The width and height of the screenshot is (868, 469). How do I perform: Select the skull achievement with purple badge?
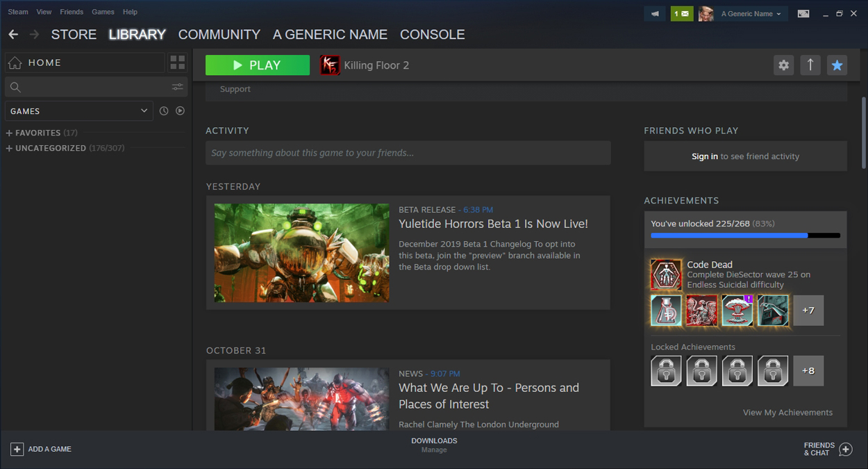coord(737,311)
